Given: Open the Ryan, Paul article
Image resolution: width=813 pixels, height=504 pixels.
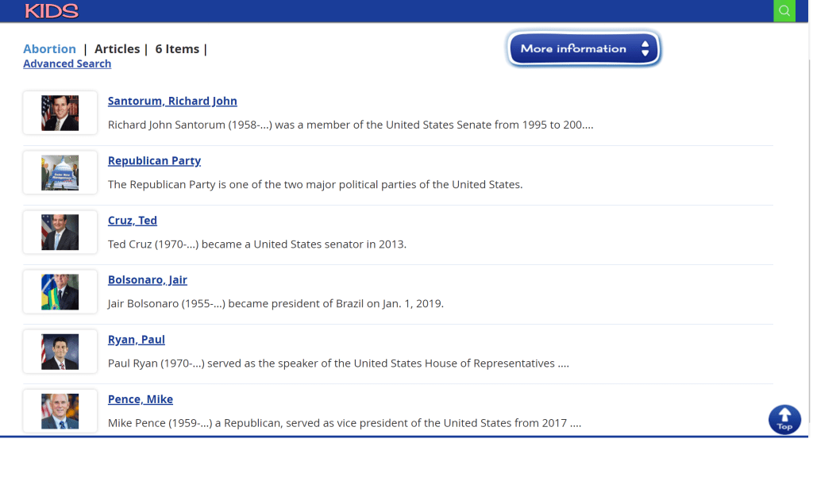Looking at the screenshot, I should point(137,339).
